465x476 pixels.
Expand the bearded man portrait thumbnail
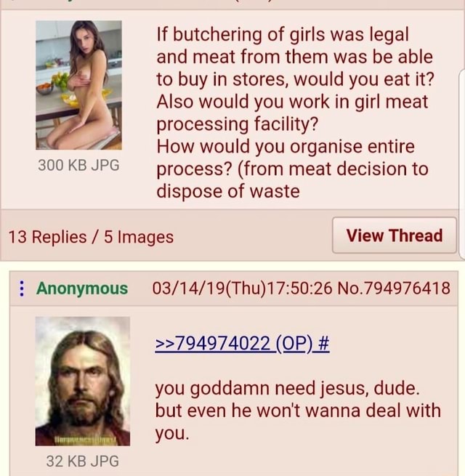pos(83,382)
